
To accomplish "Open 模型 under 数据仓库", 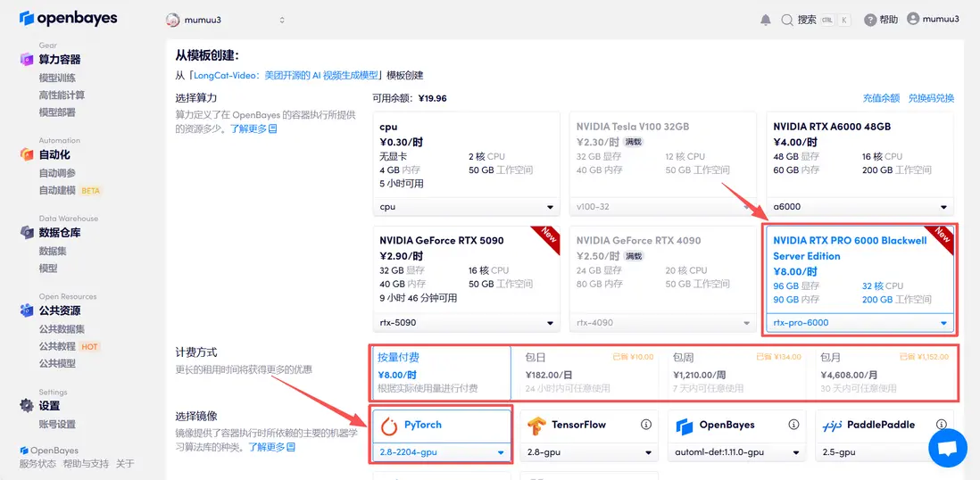I will (48, 269).
